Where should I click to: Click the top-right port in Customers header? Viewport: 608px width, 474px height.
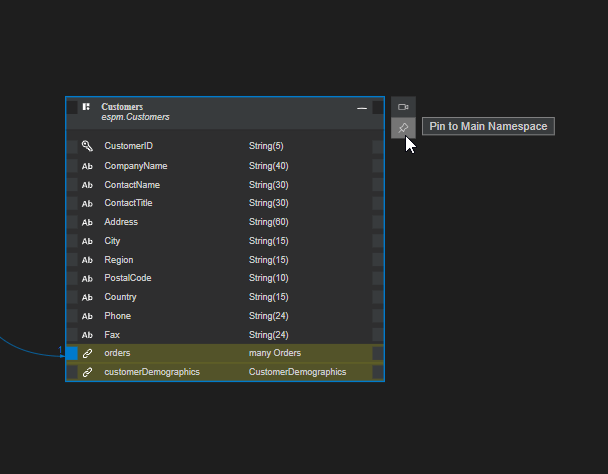pyautogui.click(x=378, y=107)
